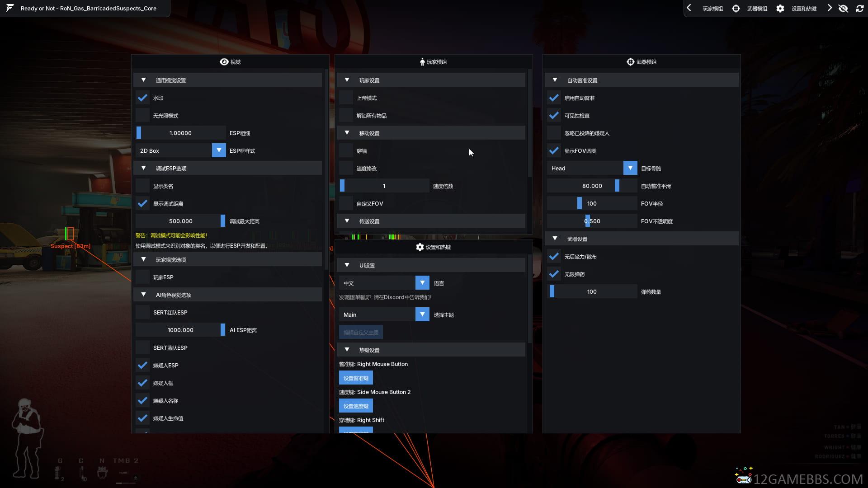Enable the 穿墙 checkbox
Image resolution: width=868 pixels, height=488 pixels.
tap(346, 150)
